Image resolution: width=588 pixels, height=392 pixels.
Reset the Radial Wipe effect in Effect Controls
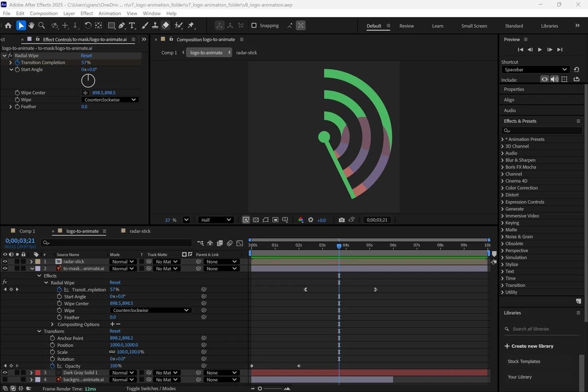coord(86,56)
